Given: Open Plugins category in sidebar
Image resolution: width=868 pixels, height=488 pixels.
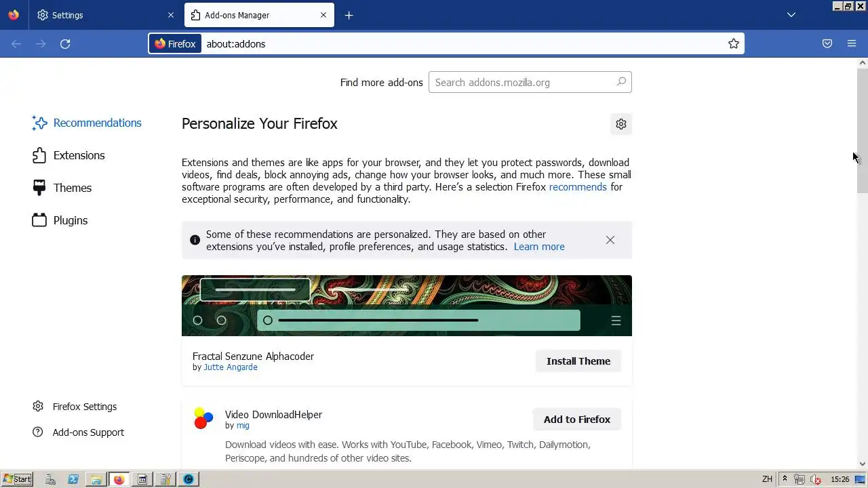Looking at the screenshot, I should coord(60,220).
